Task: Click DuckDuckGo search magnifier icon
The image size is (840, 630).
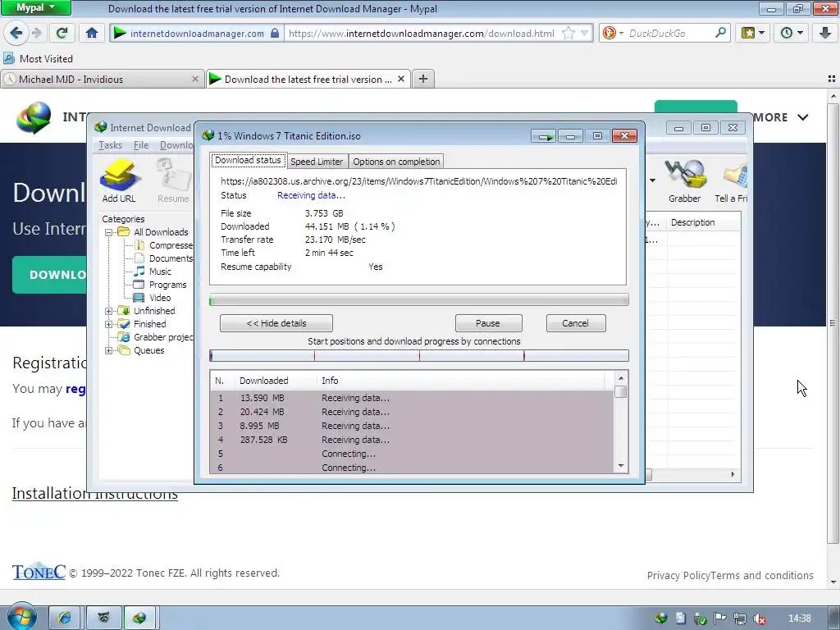Action: click(720, 33)
